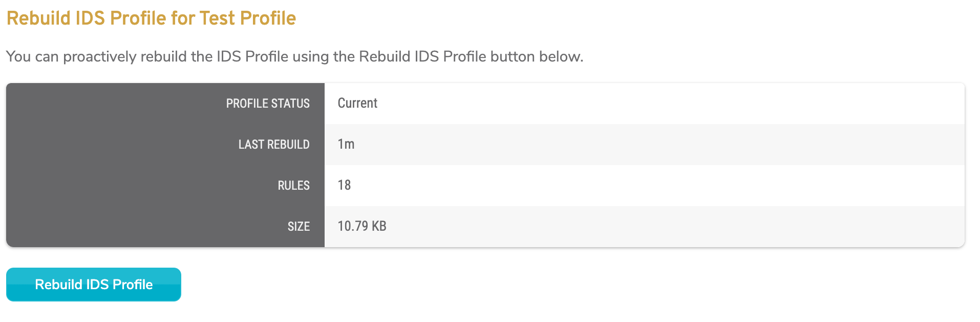Image resolution: width=980 pixels, height=322 pixels.
Task: Click the LAST REBUILD label
Action: [x=273, y=144]
